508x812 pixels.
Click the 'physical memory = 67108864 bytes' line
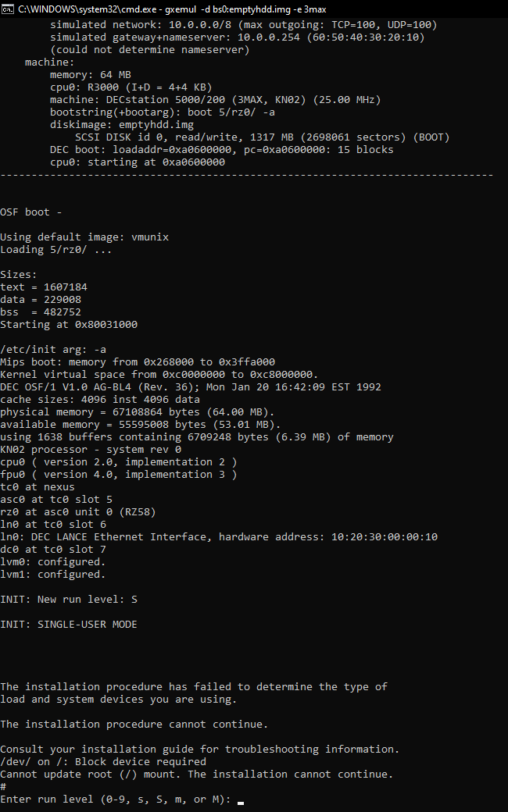click(x=138, y=412)
